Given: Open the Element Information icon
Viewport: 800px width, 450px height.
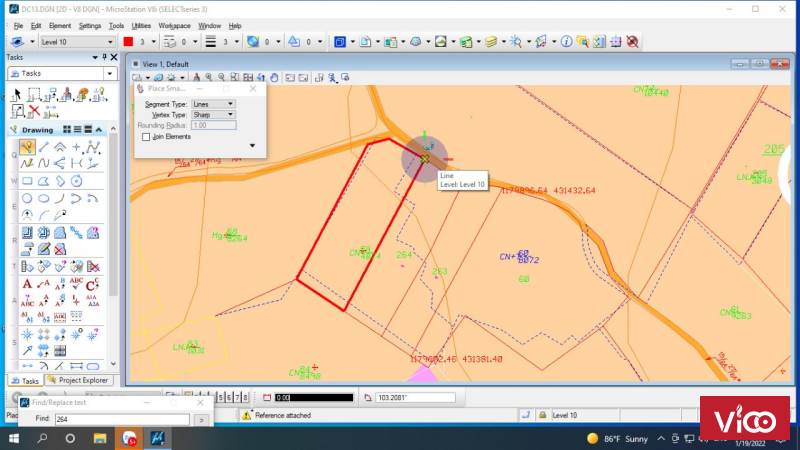Looking at the screenshot, I should tap(566, 42).
